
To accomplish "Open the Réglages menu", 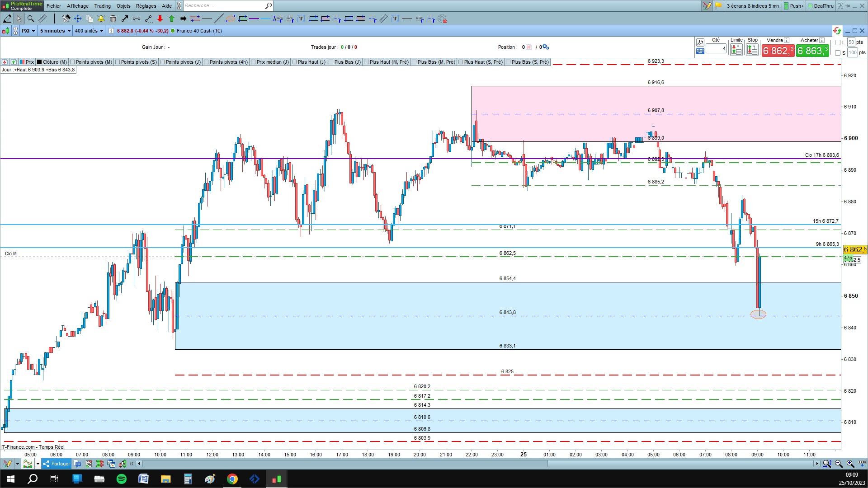I will [x=146, y=6].
